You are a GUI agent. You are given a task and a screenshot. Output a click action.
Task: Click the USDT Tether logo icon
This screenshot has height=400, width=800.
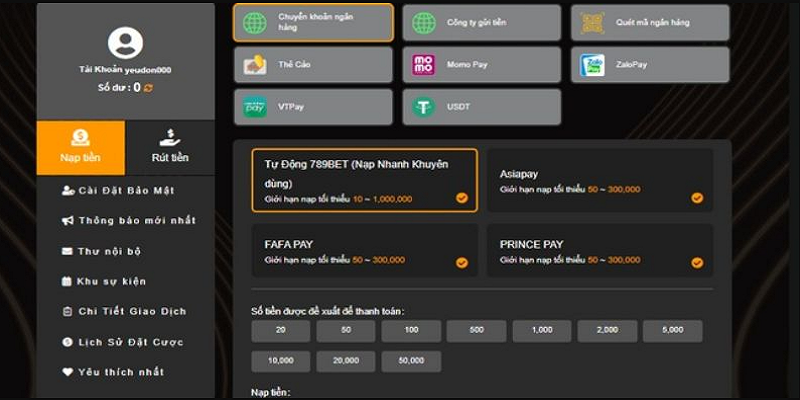423,107
